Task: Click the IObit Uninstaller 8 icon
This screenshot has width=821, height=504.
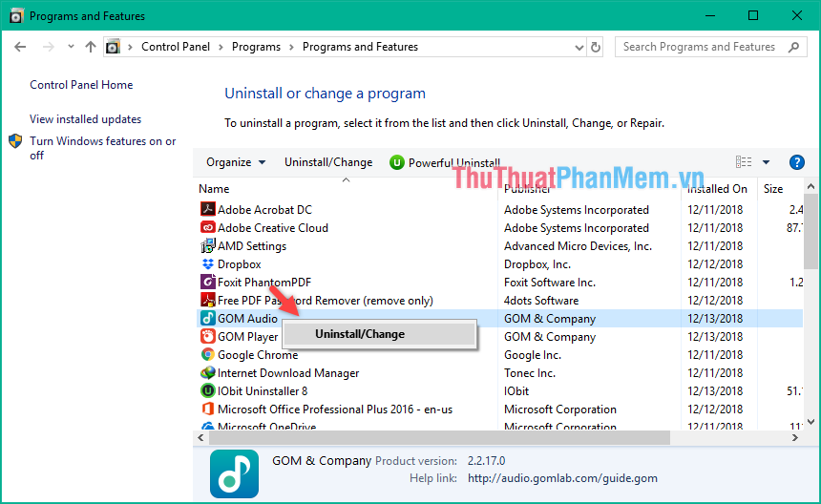Action: (x=208, y=391)
